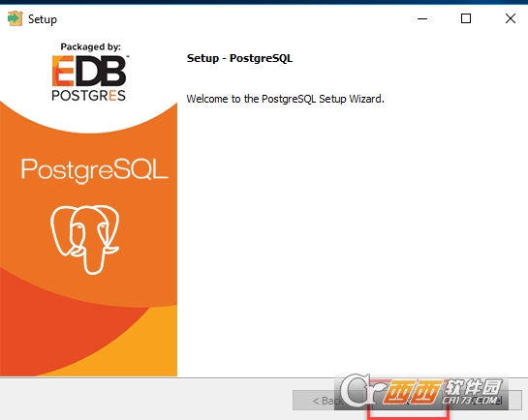
Task: Minimize the Setup window
Action: [422, 18]
